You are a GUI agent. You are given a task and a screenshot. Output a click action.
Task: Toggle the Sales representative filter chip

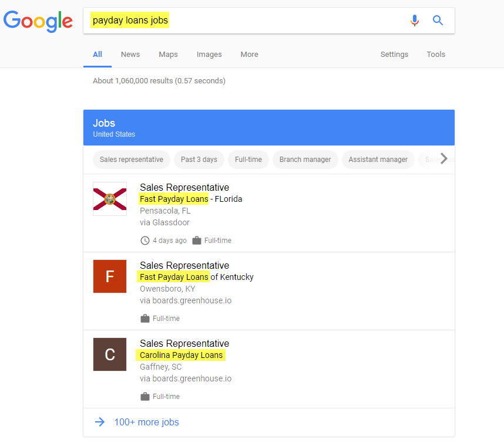[132, 160]
